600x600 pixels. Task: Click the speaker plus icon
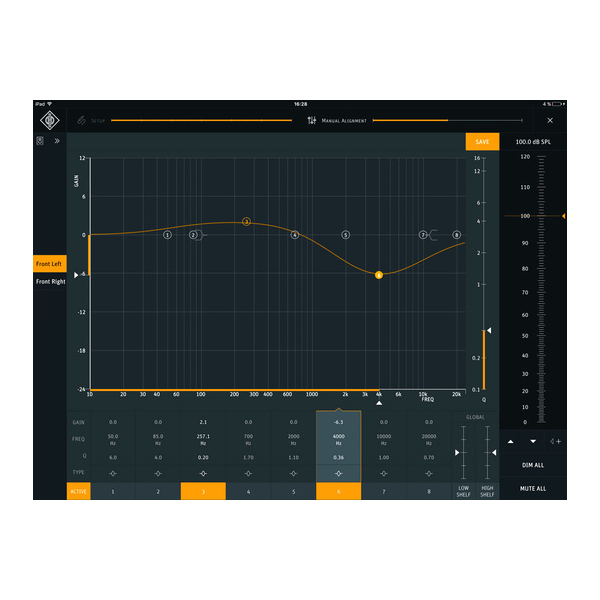(556, 442)
